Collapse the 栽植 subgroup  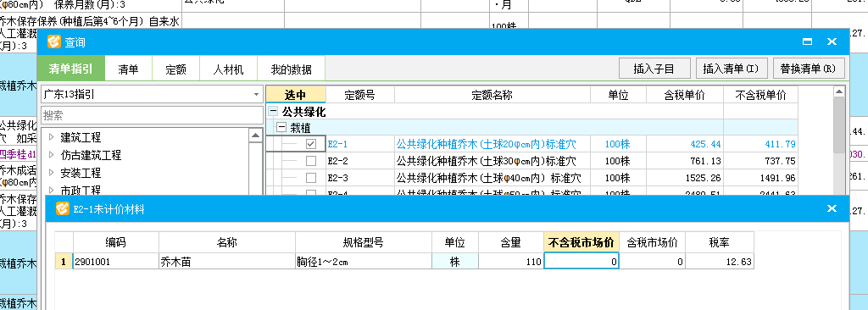pyautogui.click(x=281, y=127)
